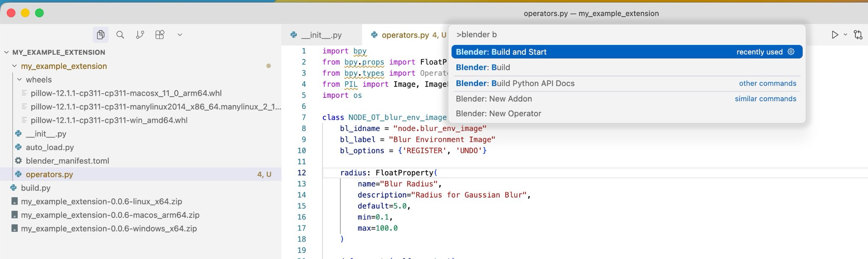Click archive icon beside linux_x64.zip
The width and height of the screenshot is (868, 259).
(x=14, y=201)
